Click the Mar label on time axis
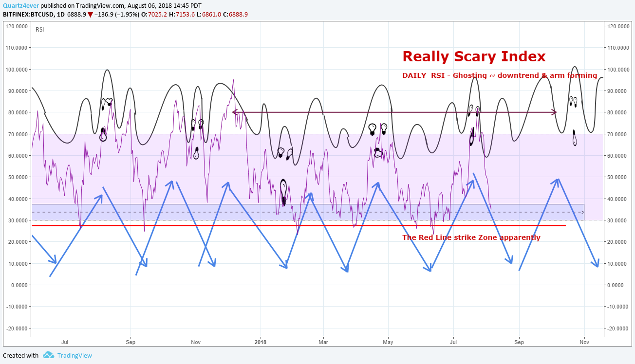635x364 pixels. pos(323,342)
